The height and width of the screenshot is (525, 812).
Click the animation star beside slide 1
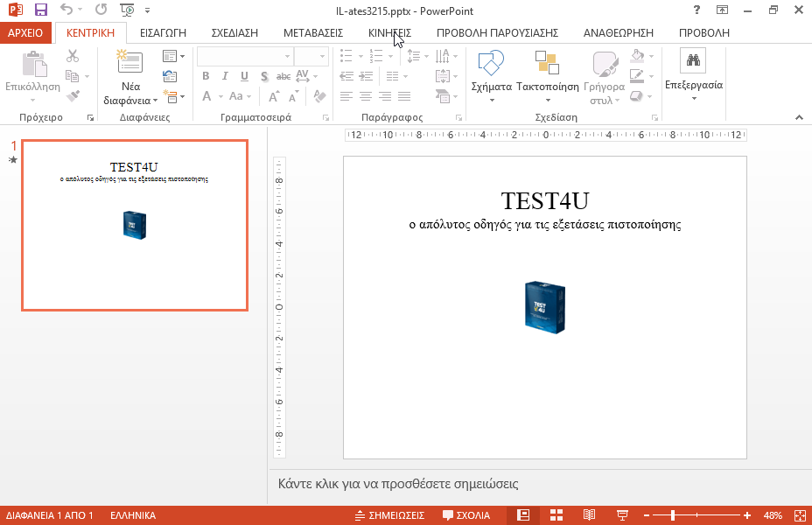[x=13, y=159]
